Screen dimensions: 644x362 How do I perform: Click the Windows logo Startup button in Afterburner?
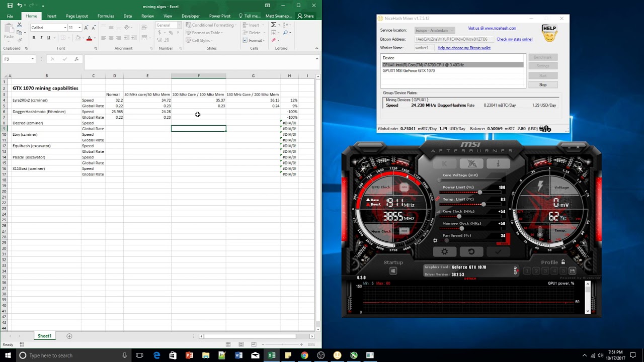[x=393, y=271]
